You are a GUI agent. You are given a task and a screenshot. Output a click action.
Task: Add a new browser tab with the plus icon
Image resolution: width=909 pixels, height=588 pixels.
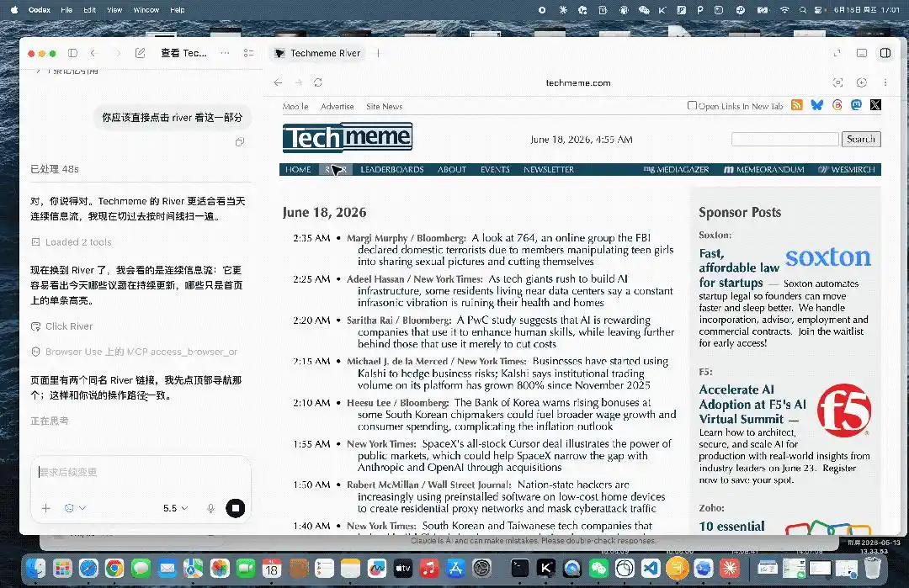pos(378,53)
